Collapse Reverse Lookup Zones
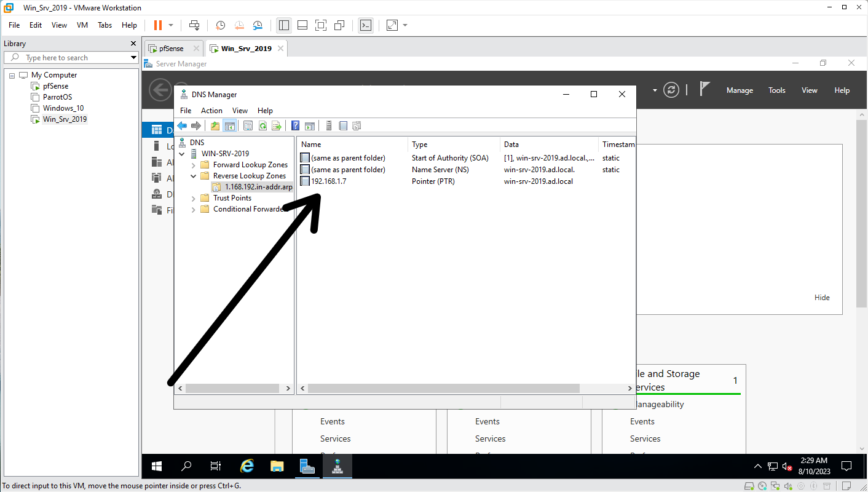 tap(194, 176)
